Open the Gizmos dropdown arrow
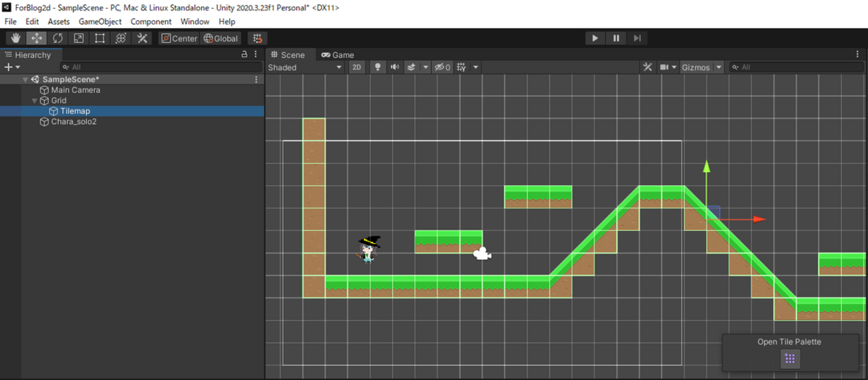 coord(719,67)
